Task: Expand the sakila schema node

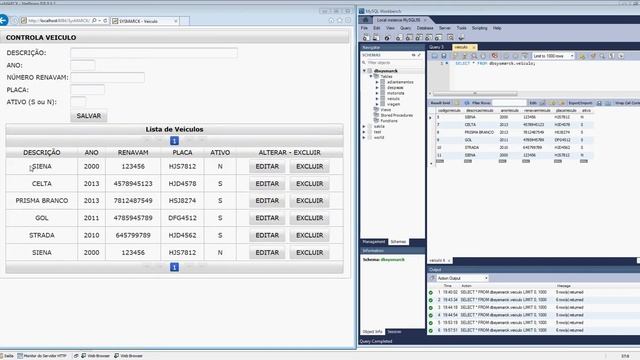Action: [364, 127]
